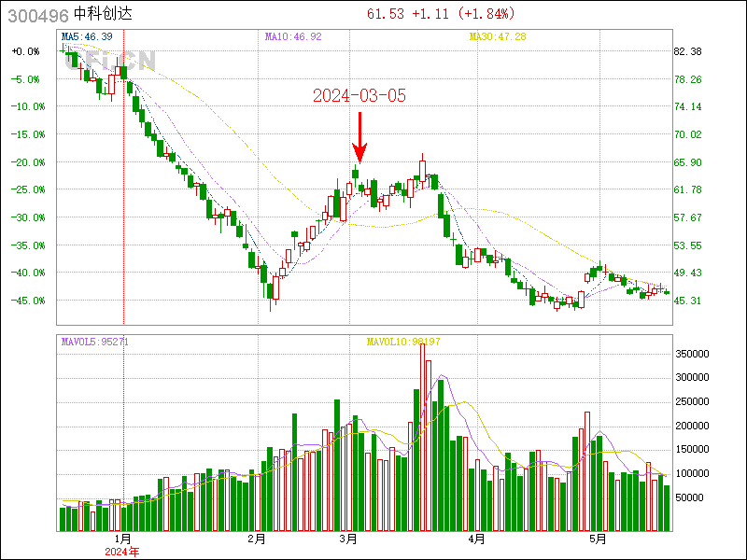Viewport: 747px width, 560px height.
Task: Select the MA10:46.92 indicator label
Action: point(293,36)
